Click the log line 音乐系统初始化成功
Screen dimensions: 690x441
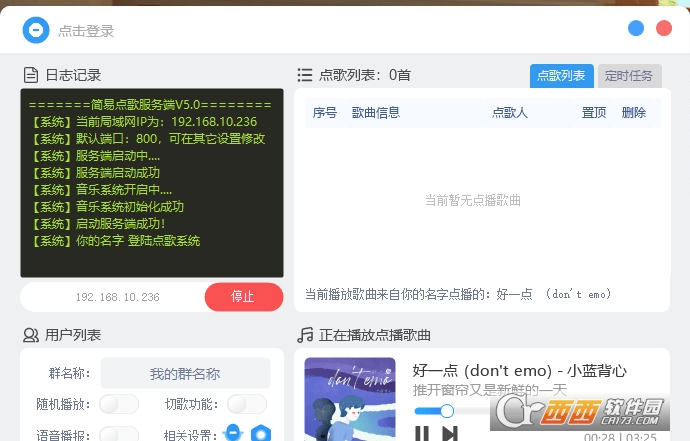point(107,207)
